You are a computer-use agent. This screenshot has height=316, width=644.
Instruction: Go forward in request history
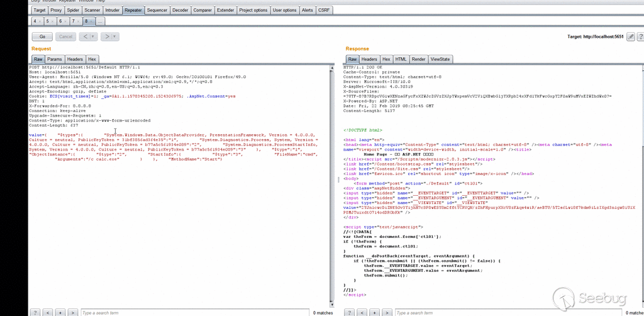(x=107, y=37)
